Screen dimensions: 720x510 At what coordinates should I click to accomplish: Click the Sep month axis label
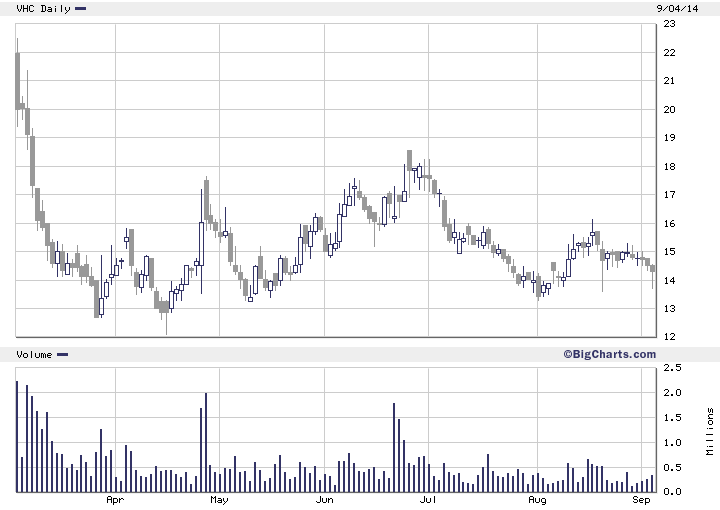pos(641,500)
